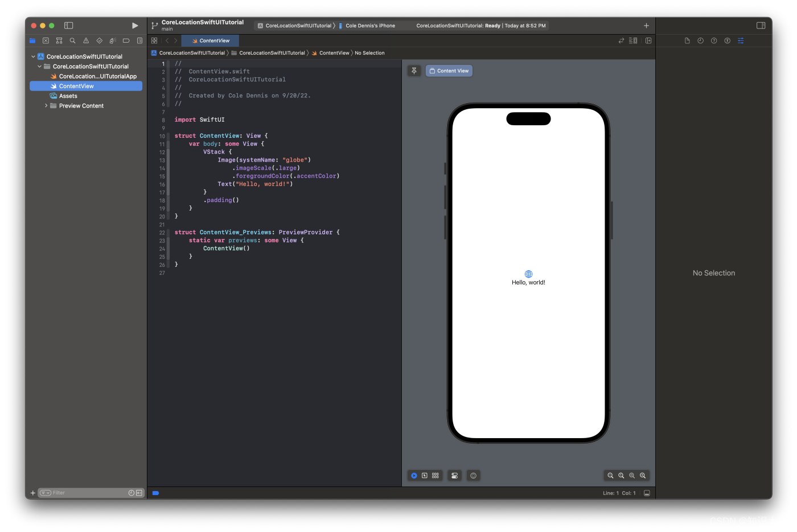Open the Symbol navigator

59,41
